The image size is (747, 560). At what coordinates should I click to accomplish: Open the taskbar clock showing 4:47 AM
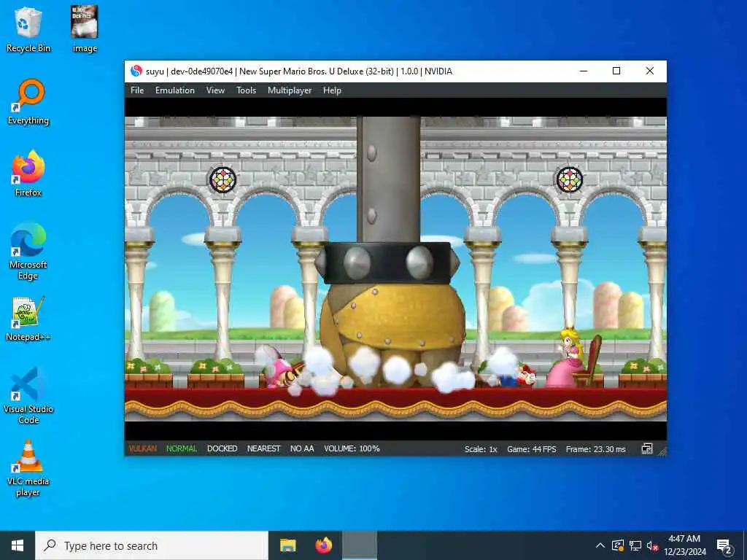[684, 545]
